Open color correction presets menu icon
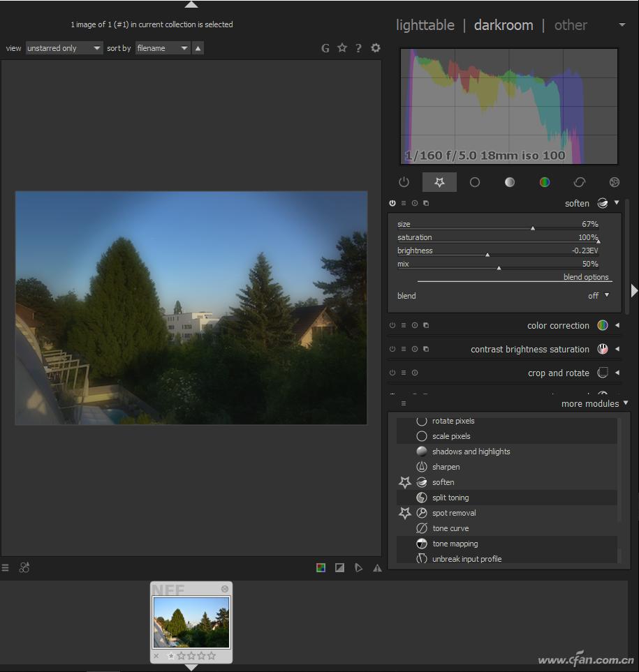 click(404, 325)
